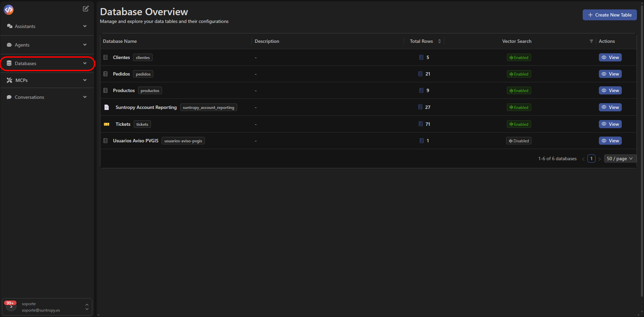Open the Agents menu item
The width and height of the screenshot is (644, 317).
pos(47,45)
